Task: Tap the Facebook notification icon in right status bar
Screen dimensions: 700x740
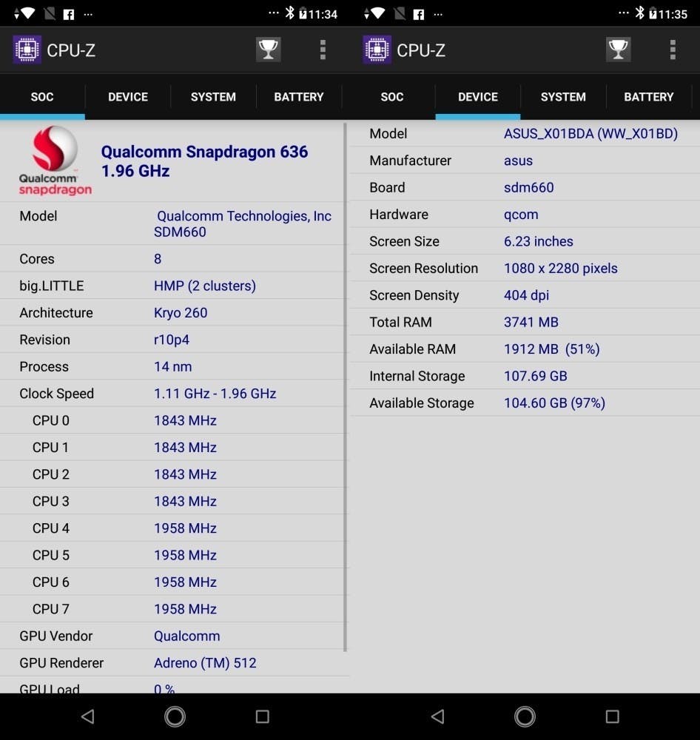Action: [x=418, y=14]
